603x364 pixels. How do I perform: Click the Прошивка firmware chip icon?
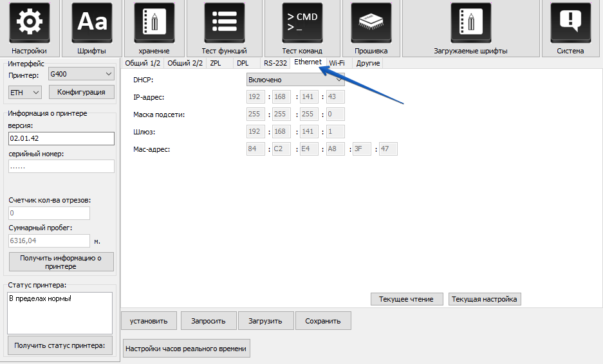tap(371, 23)
